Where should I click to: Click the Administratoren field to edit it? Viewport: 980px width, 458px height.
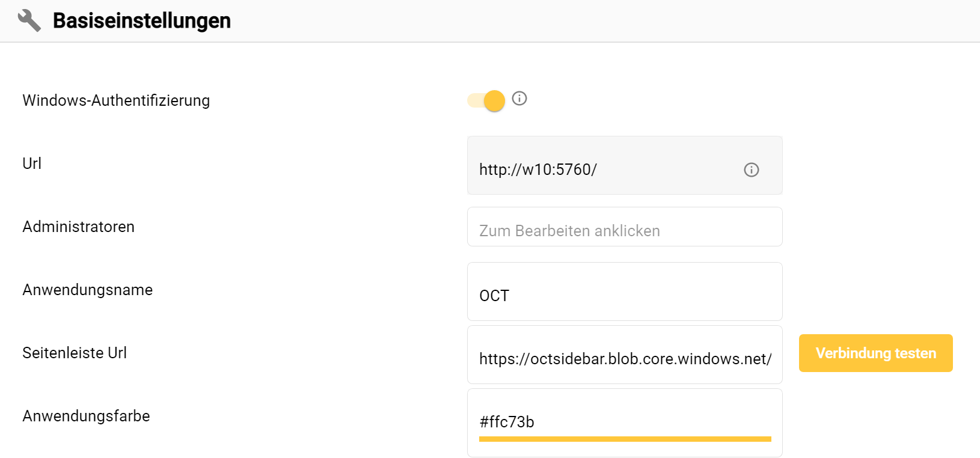pos(625,227)
